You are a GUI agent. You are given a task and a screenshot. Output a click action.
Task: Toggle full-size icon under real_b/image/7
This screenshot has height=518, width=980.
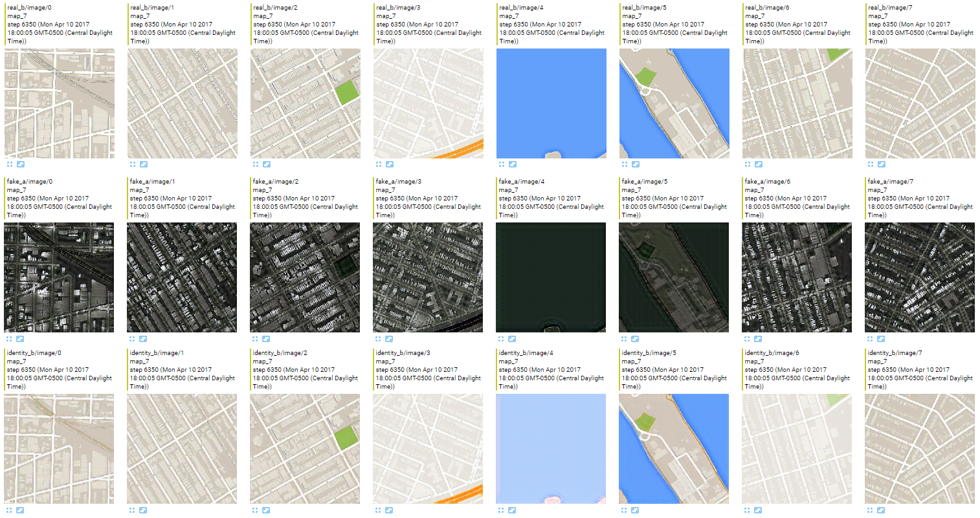[871, 164]
